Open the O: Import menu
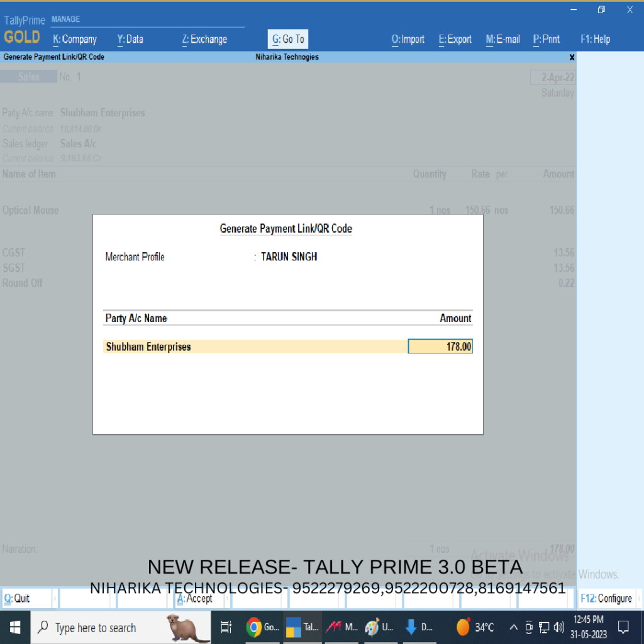Viewport: 644px width, 644px height. click(408, 40)
